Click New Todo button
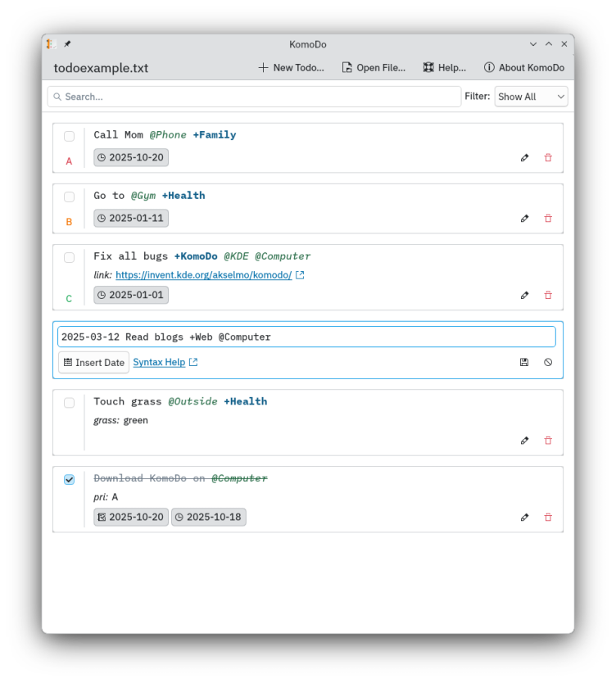The image size is (616, 683). click(291, 68)
